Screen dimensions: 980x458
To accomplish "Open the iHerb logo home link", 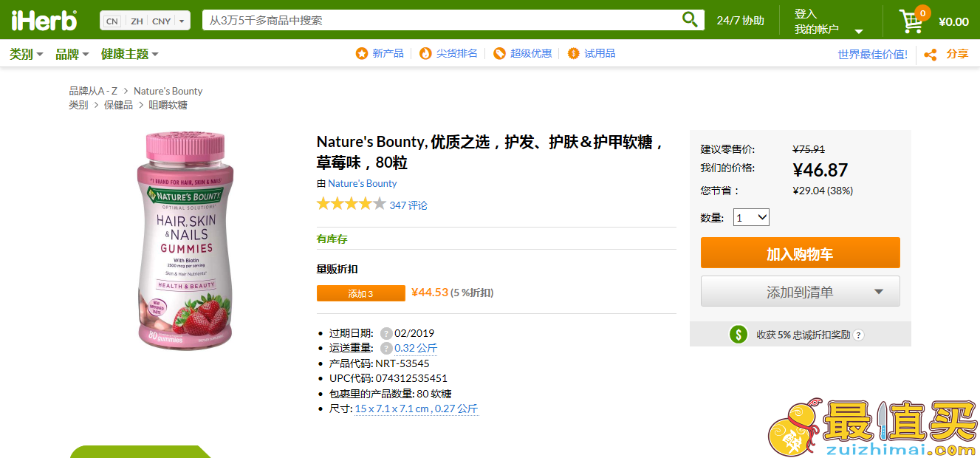I will 44,20.
